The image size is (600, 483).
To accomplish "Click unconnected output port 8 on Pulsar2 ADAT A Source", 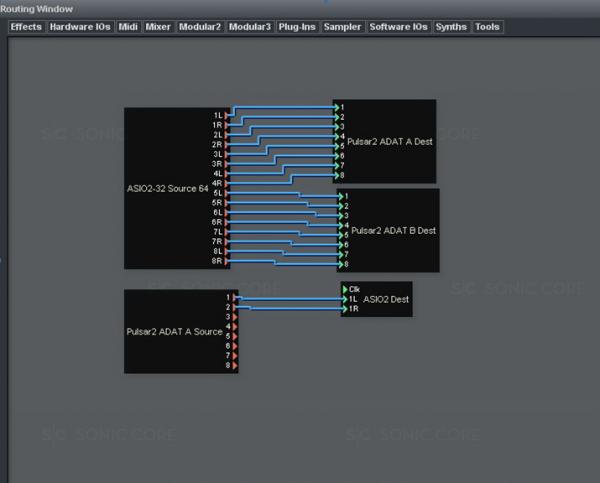I will [235, 366].
